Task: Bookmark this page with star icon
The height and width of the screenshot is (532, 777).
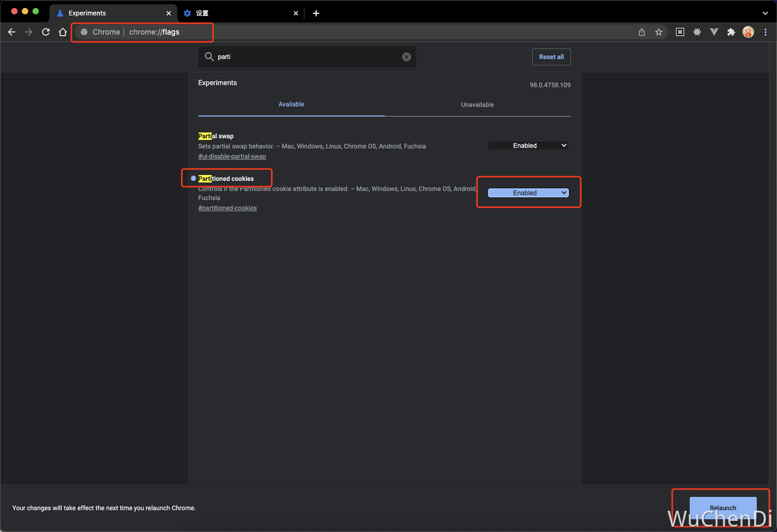Action: point(659,32)
